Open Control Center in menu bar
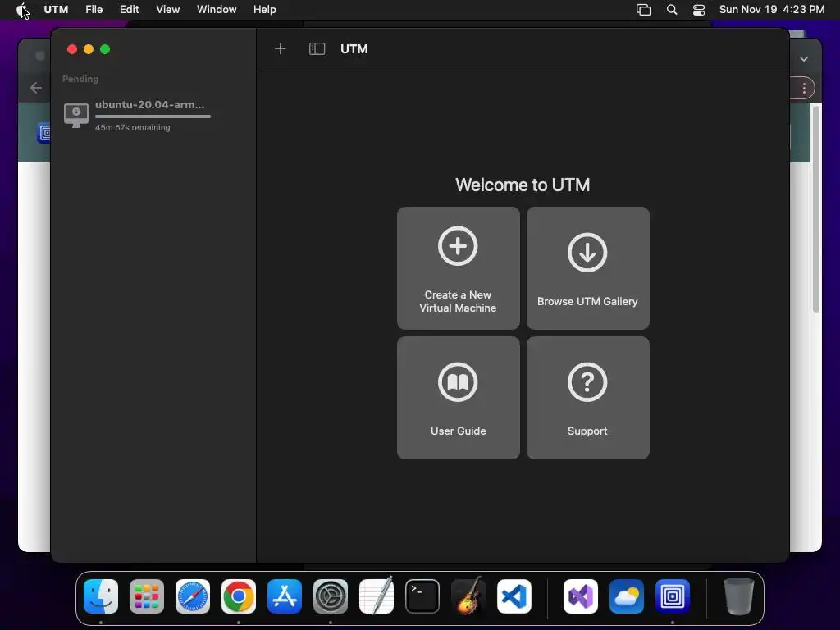Image resolution: width=840 pixels, height=630 pixels. point(699,10)
